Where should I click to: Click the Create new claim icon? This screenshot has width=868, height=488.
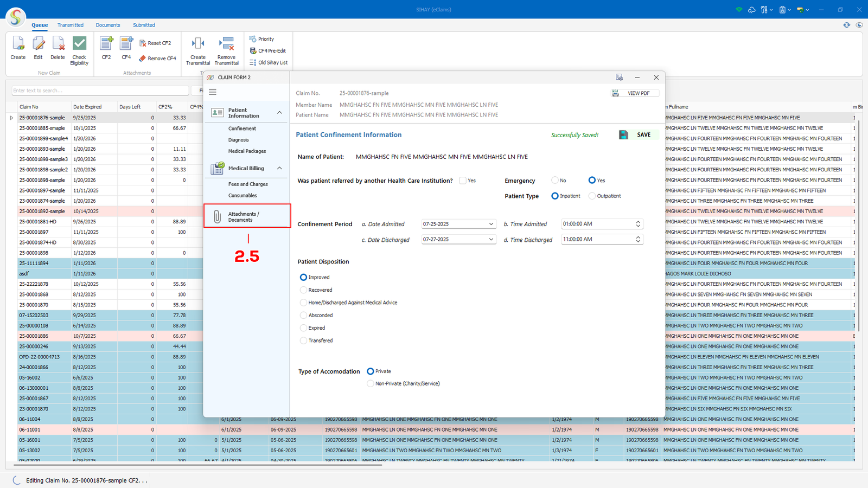click(18, 47)
